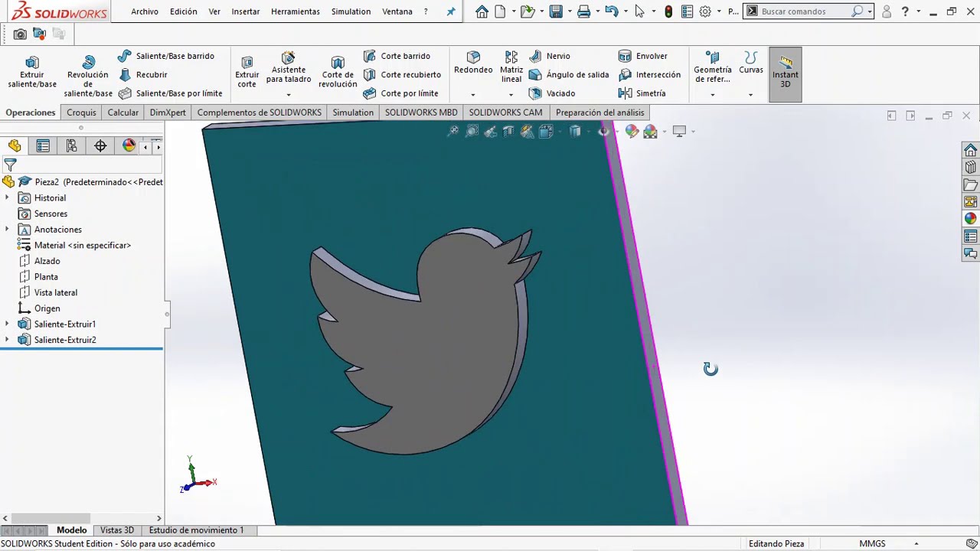This screenshot has width=980, height=551.
Task: Activate the Extruir corte tool
Action: pyautogui.click(x=247, y=73)
